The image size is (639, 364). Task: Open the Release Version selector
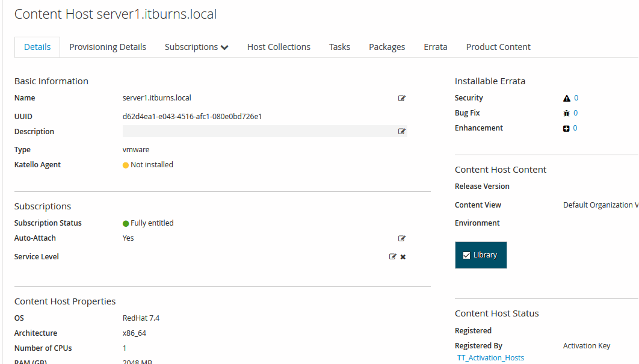coord(596,186)
